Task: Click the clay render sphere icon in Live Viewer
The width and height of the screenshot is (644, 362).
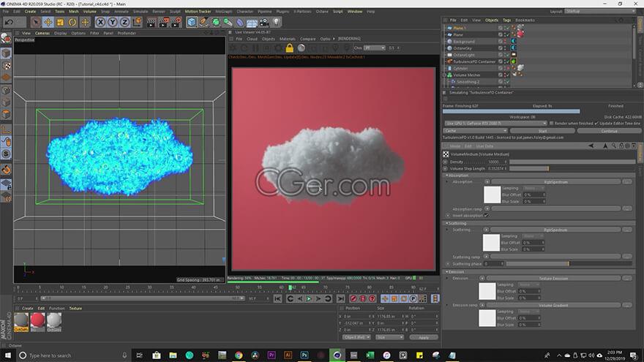Action: [x=302, y=48]
